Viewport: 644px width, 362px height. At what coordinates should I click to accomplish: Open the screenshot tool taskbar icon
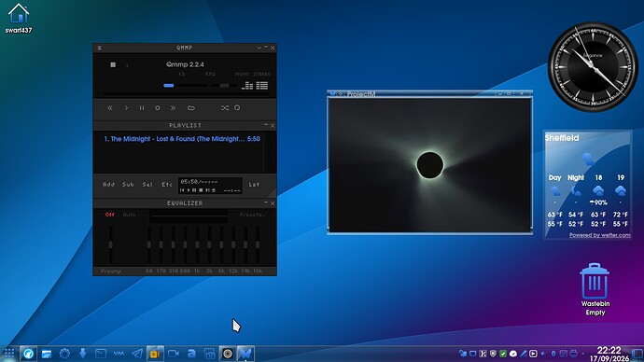coord(209,354)
